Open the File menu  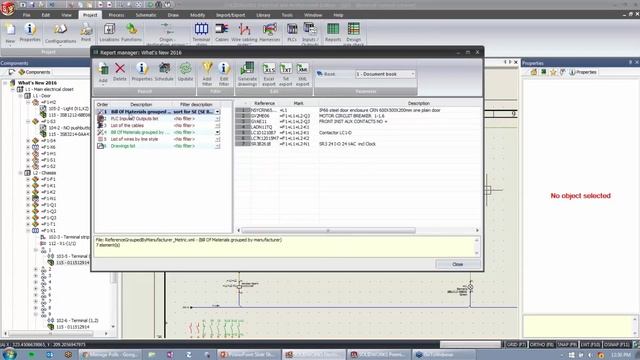pos(27,15)
